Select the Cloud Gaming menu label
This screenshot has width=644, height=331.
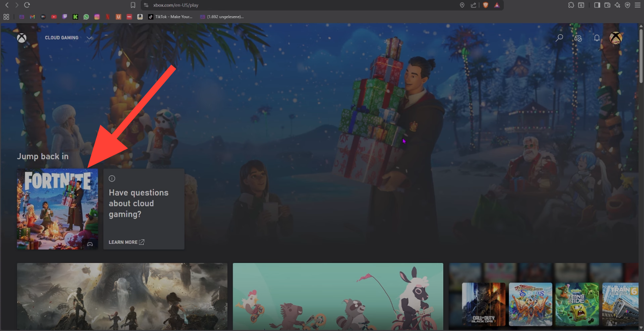[x=62, y=38]
